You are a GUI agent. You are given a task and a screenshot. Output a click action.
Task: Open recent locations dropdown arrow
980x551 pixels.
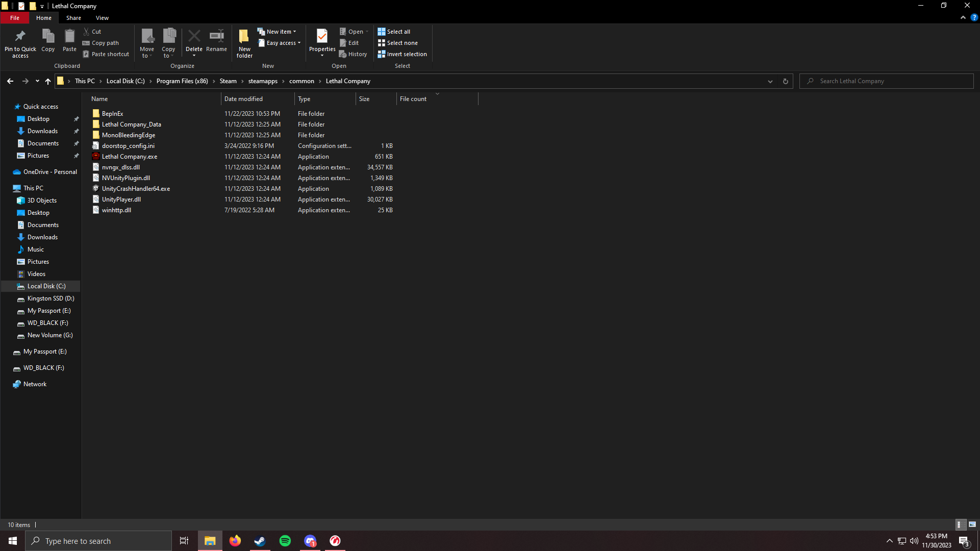point(37,81)
